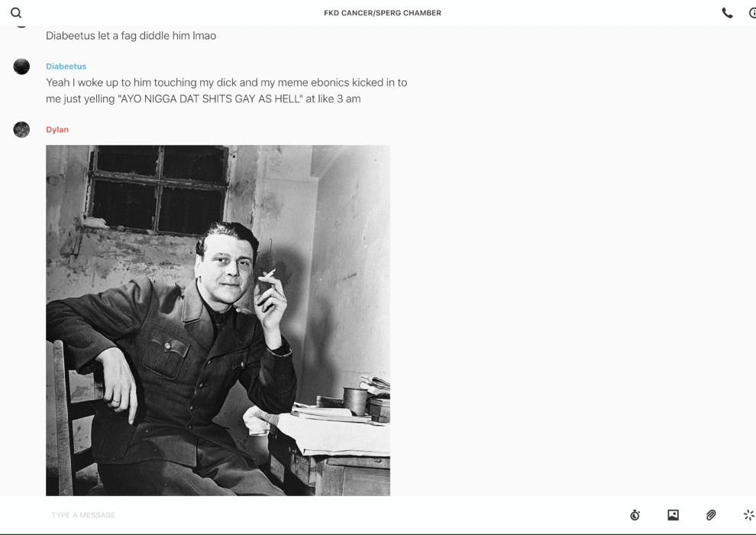Viewport: 756px width, 535px height.
Task: Focus the Type a Message field
Action: [x=333, y=515]
